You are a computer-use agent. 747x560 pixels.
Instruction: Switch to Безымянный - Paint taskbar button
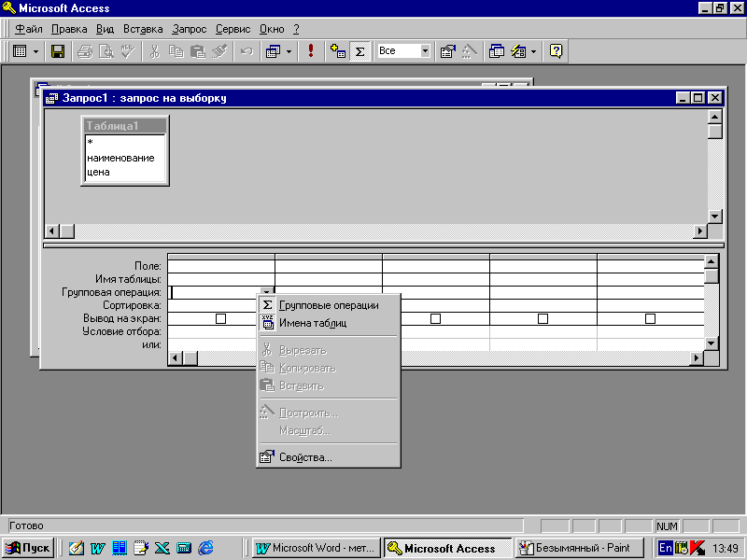tap(579, 548)
